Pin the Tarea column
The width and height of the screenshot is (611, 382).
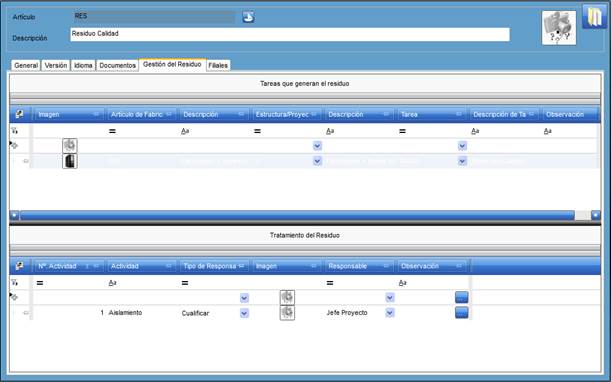point(459,114)
